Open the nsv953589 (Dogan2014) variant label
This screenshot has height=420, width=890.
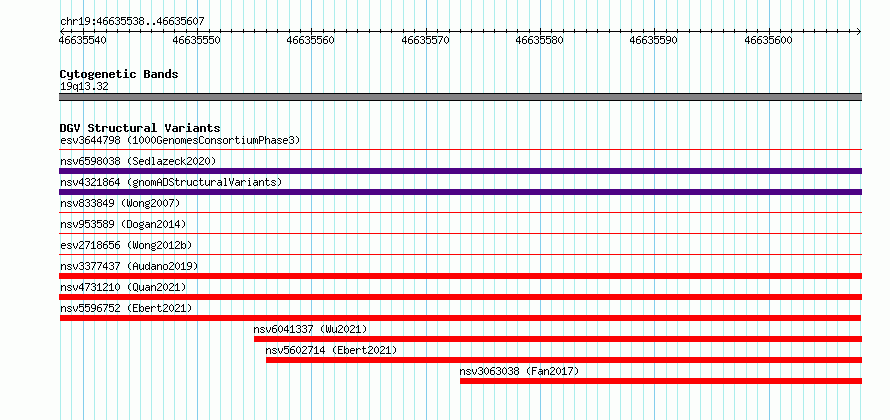(x=123, y=224)
